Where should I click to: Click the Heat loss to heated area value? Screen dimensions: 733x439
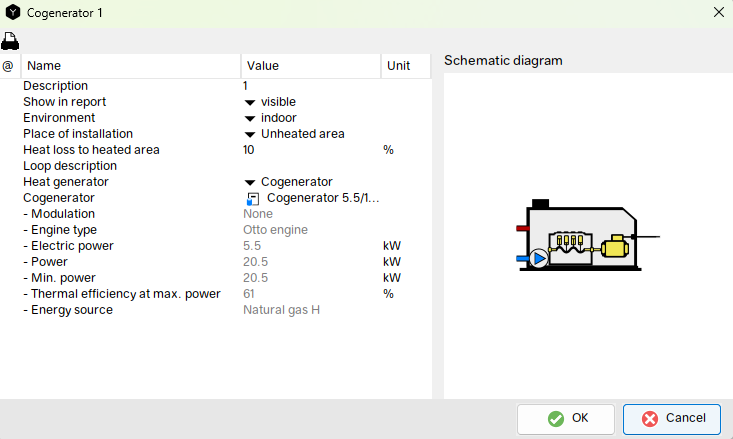[x=310, y=150]
